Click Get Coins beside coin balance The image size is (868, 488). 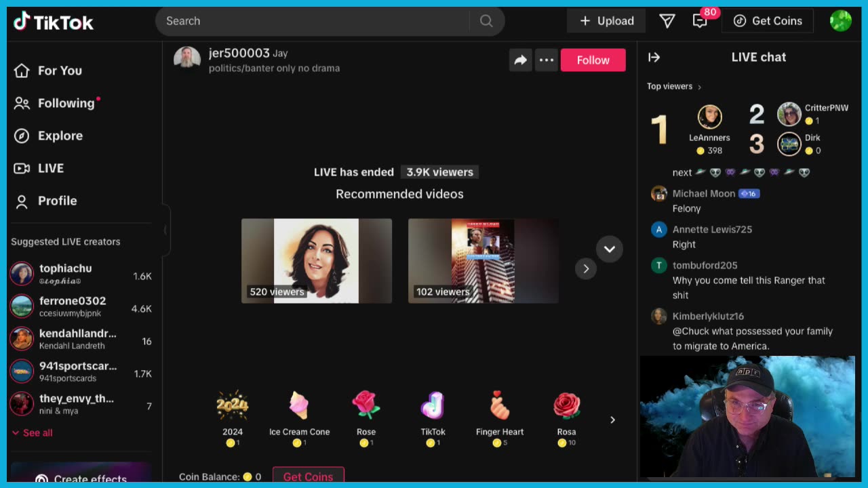pyautogui.click(x=309, y=476)
